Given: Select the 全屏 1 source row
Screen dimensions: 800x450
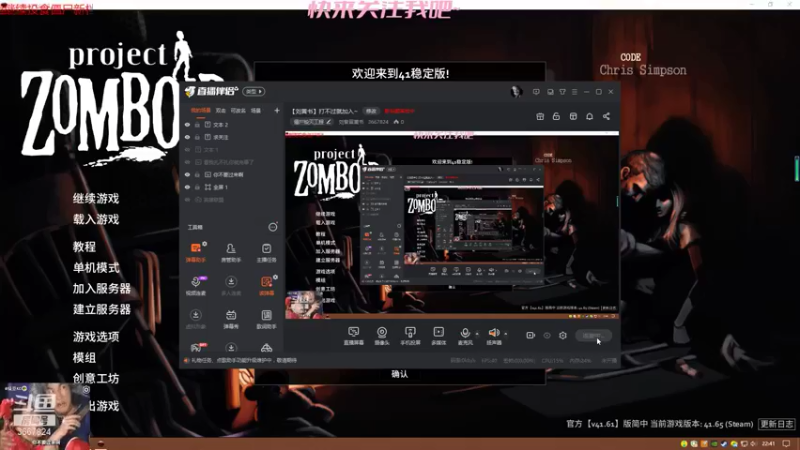Looking at the screenshot, I should coord(232,187).
